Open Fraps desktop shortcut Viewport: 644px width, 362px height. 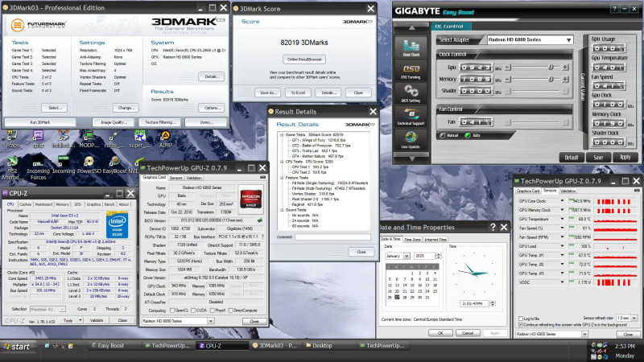click(x=12, y=139)
